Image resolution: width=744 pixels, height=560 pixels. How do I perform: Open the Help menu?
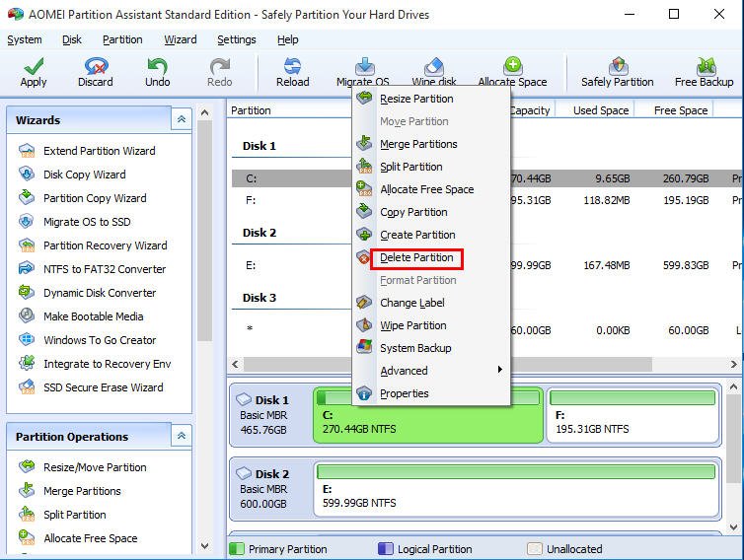pyautogui.click(x=287, y=39)
